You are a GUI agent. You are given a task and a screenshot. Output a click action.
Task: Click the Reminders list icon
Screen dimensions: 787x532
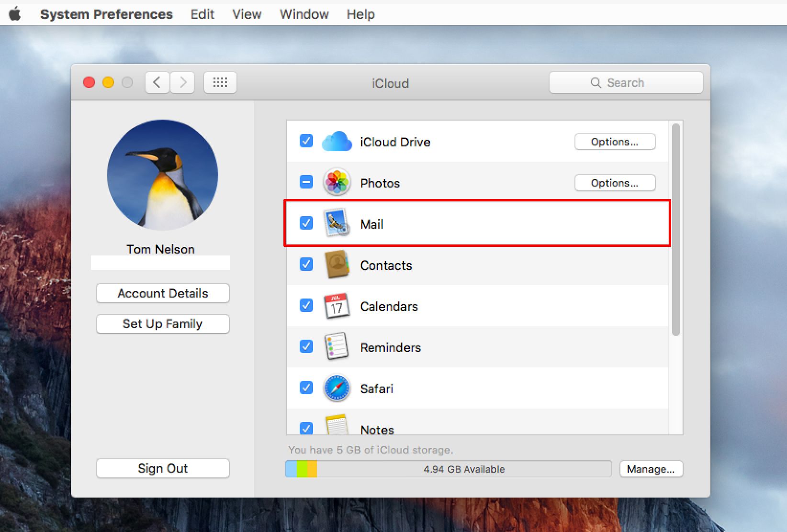(337, 347)
